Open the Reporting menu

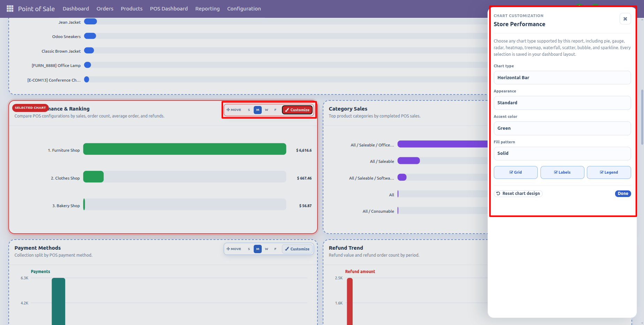point(207,9)
